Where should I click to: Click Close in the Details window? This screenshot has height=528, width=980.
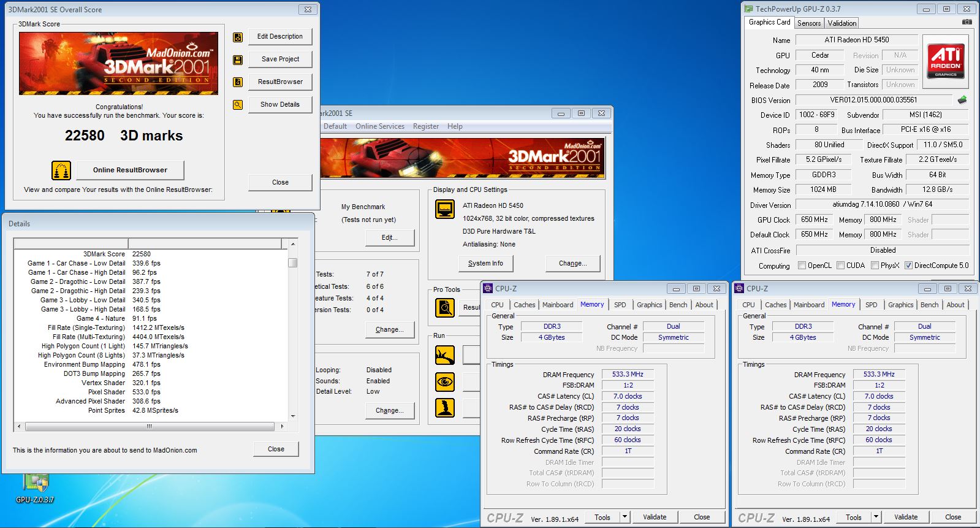coord(276,450)
